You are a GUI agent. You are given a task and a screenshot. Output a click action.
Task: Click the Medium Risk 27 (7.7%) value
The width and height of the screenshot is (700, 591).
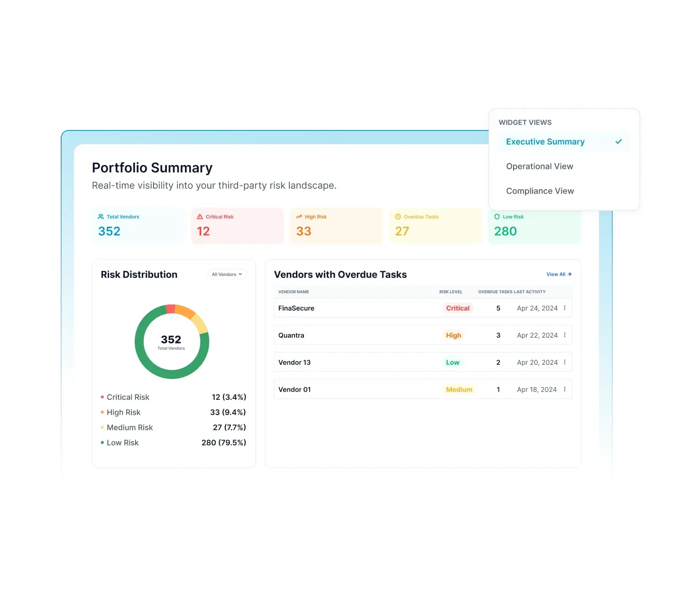230,427
